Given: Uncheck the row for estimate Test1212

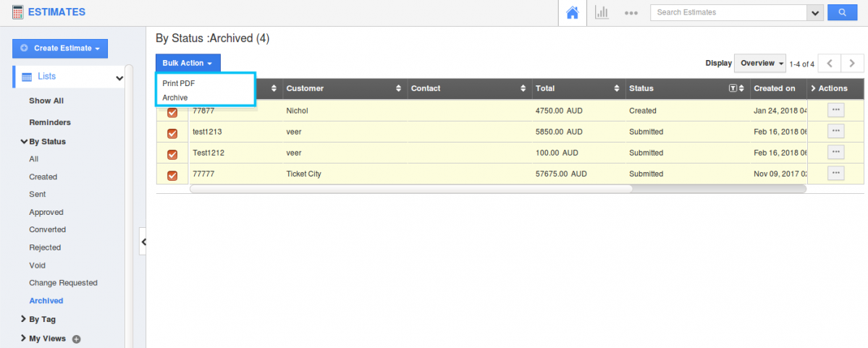Looking at the screenshot, I should pos(172,154).
